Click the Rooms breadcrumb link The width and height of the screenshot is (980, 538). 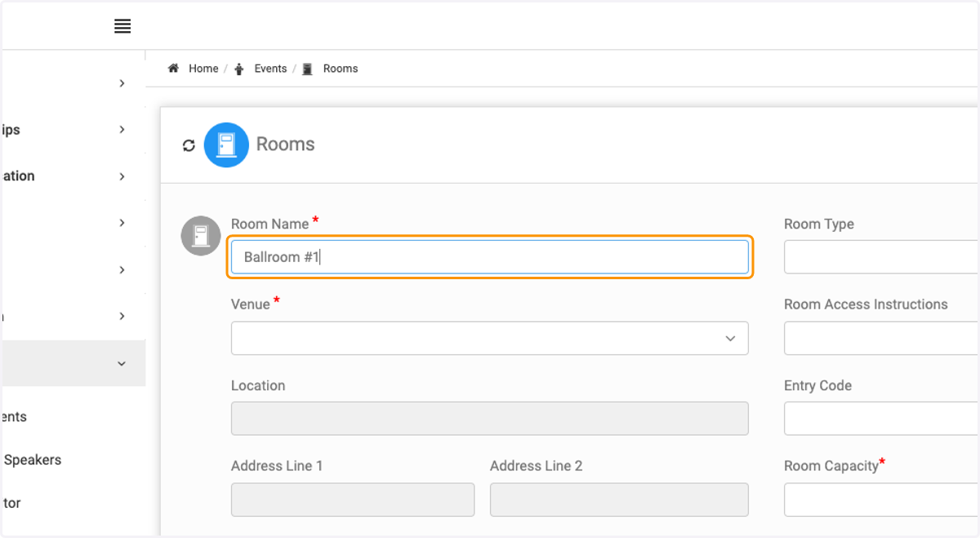[x=341, y=69]
